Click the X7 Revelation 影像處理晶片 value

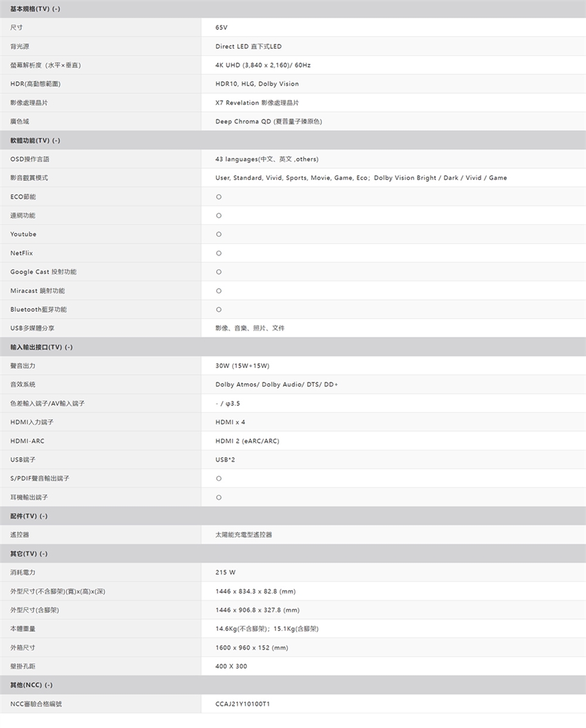pos(257,103)
